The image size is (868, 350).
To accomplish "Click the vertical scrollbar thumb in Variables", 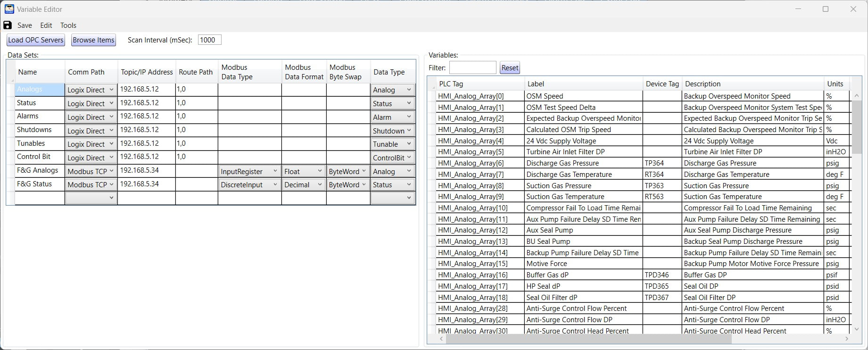I will (857, 127).
